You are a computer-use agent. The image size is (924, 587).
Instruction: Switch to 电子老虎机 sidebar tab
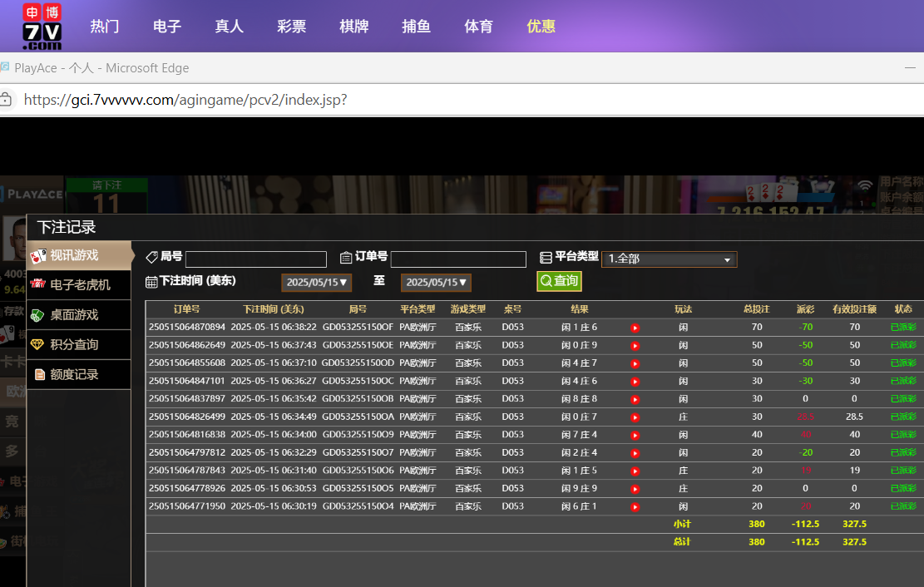(80, 285)
